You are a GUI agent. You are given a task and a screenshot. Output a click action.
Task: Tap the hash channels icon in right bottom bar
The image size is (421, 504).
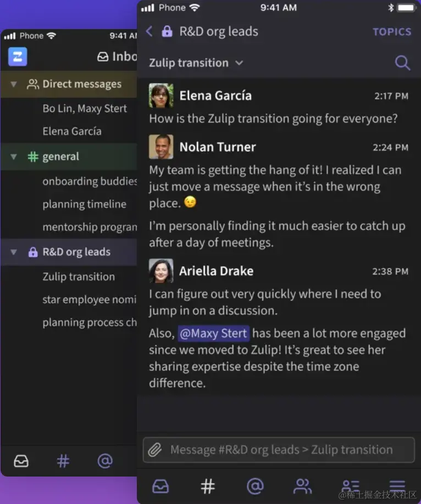pyautogui.click(x=208, y=485)
